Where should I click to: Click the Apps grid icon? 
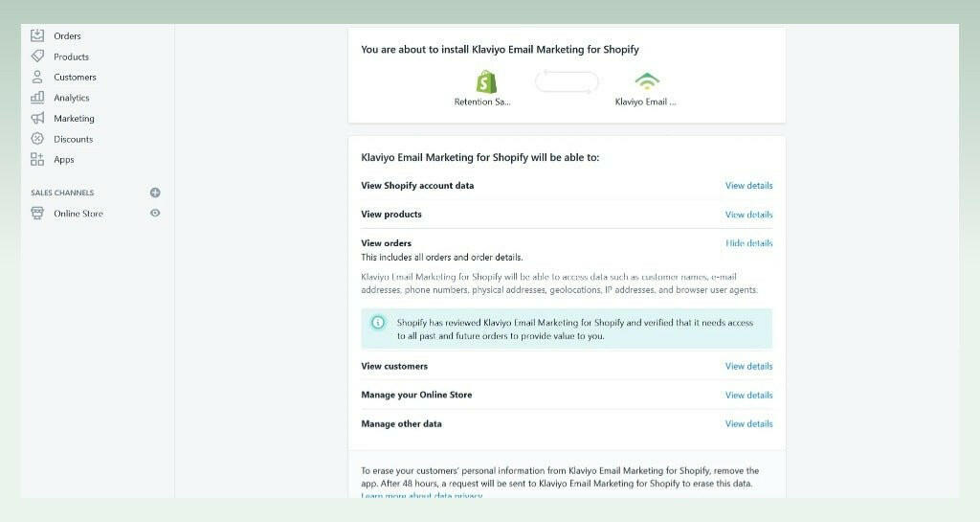point(37,160)
